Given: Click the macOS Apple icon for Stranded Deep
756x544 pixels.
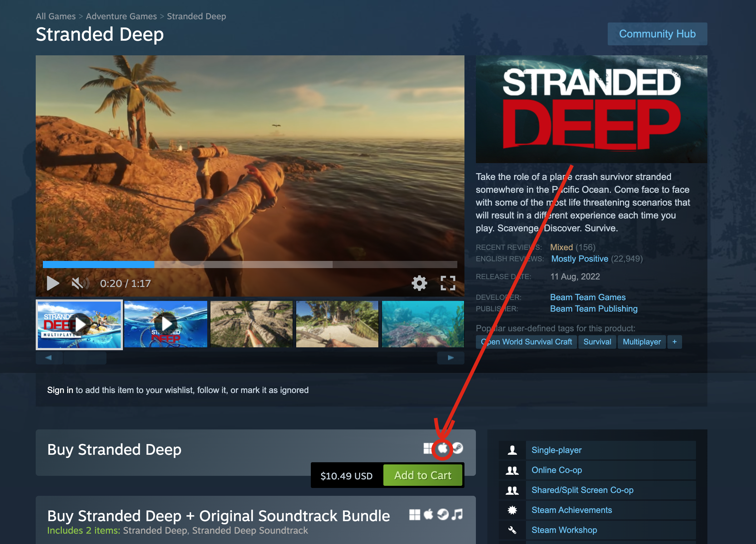Looking at the screenshot, I should click(x=443, y=448).
